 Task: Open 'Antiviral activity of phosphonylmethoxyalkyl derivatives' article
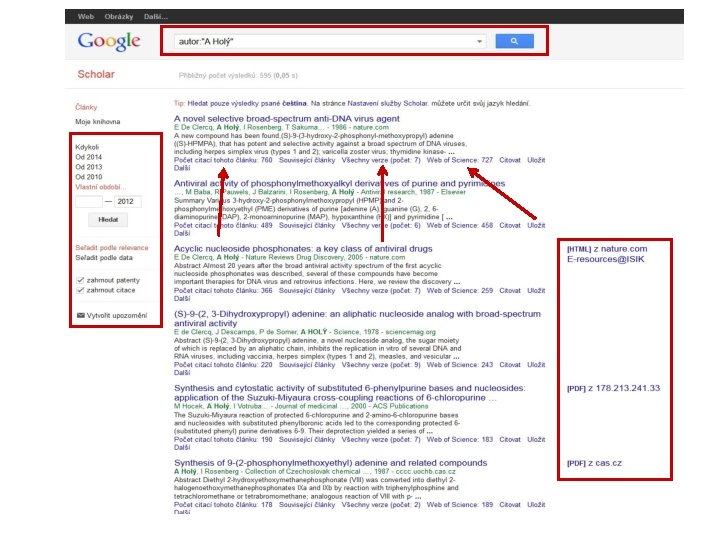pos(339,183)
